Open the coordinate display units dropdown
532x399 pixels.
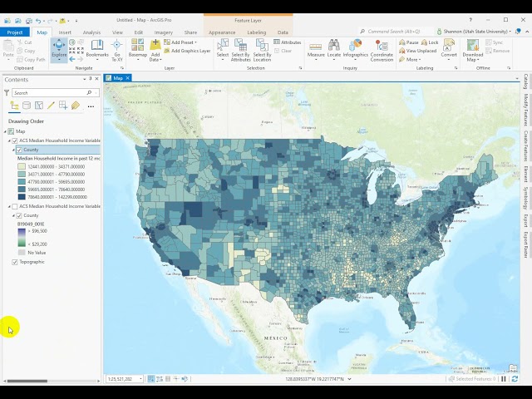[349, 379]
